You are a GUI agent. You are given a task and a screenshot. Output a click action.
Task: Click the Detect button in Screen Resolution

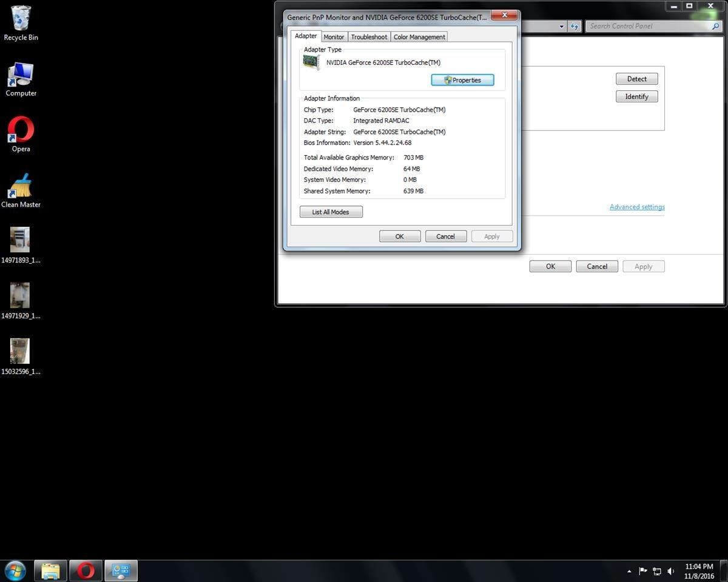coord(637,79)
